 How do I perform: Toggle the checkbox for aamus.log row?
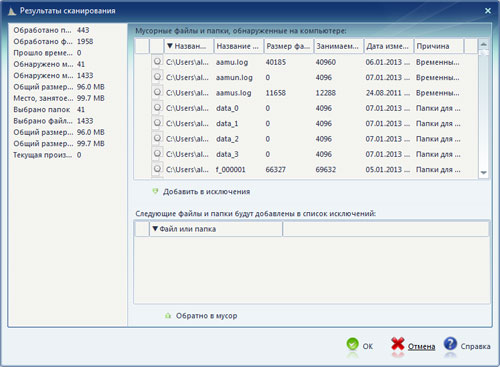pyautogui.click(x=157, y=92)
